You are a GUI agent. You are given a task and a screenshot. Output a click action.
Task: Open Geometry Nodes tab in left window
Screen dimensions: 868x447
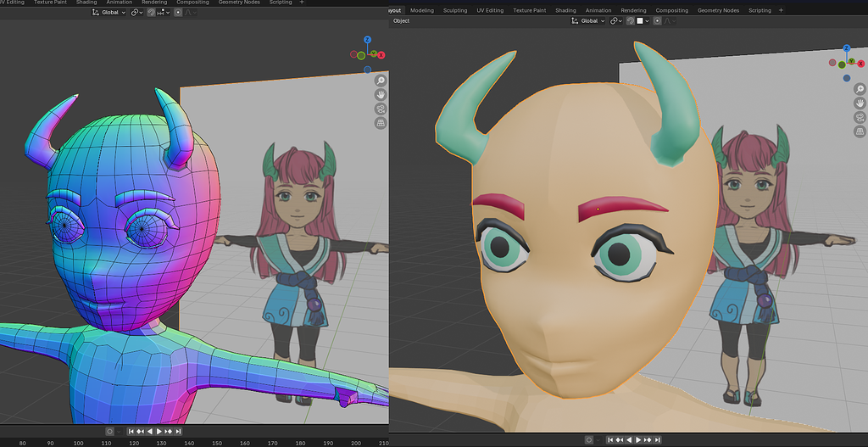238,3
